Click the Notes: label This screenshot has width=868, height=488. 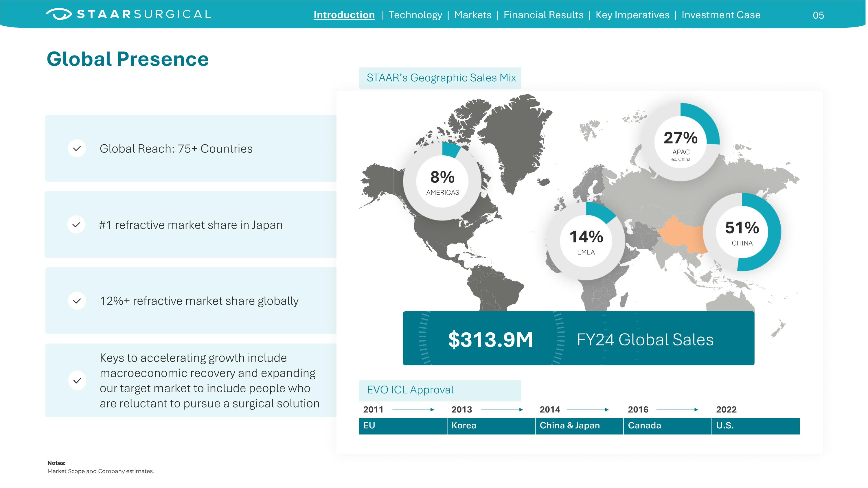point(56,463)
